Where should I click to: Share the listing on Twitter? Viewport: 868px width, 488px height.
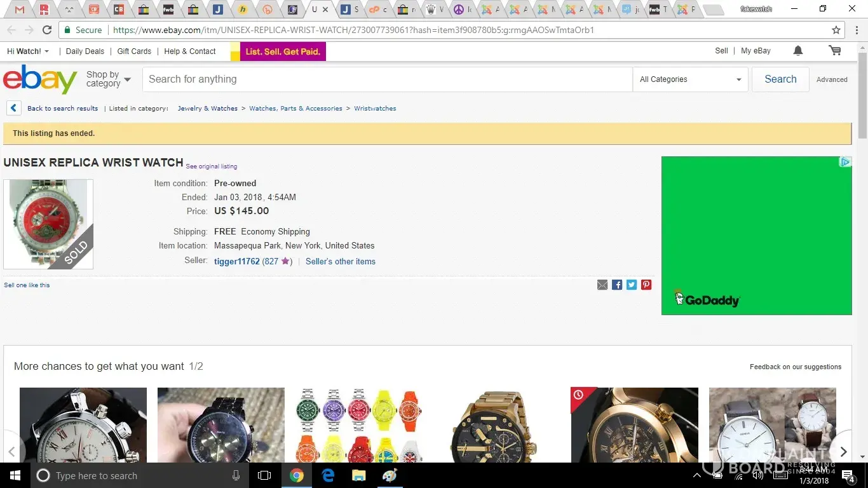tap(632, 285)
